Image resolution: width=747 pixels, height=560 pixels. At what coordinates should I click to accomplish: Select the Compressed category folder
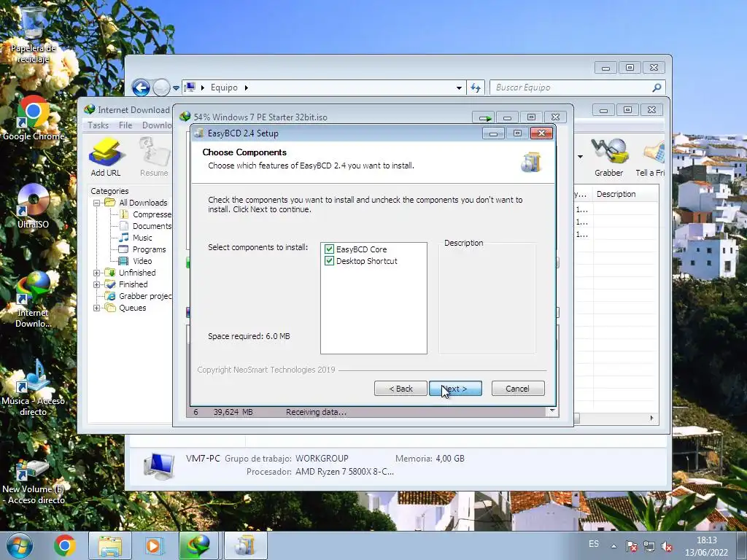tap(146, 214)
